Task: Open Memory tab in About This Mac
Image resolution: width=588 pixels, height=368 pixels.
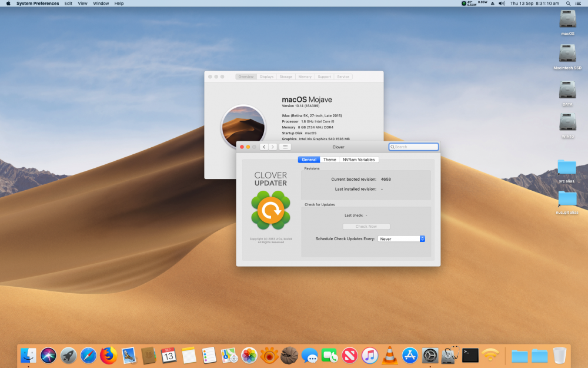Action: 305,77
